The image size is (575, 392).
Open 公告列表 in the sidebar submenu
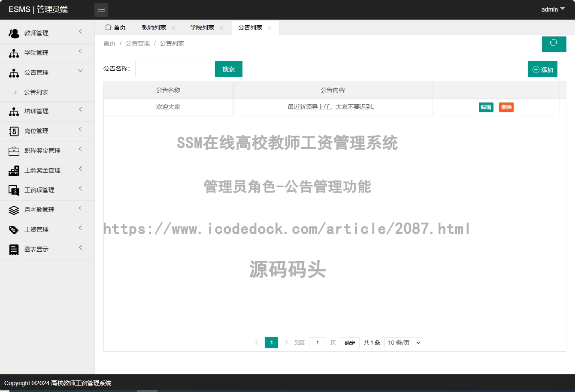tap(36, 92)
